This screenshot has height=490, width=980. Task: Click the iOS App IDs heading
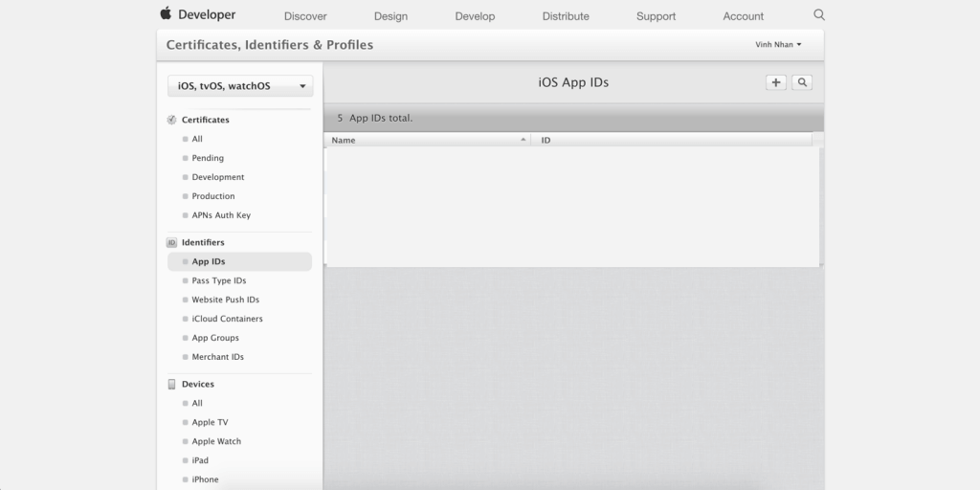point(573,82)
